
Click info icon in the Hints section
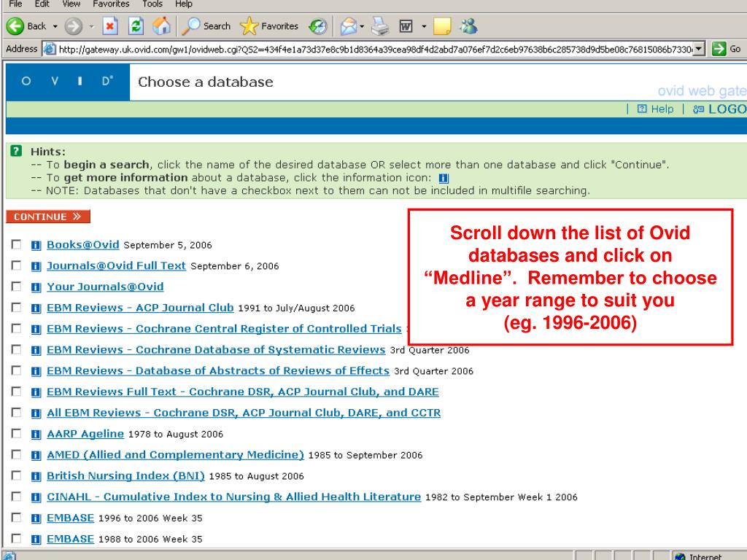(444, 178)
